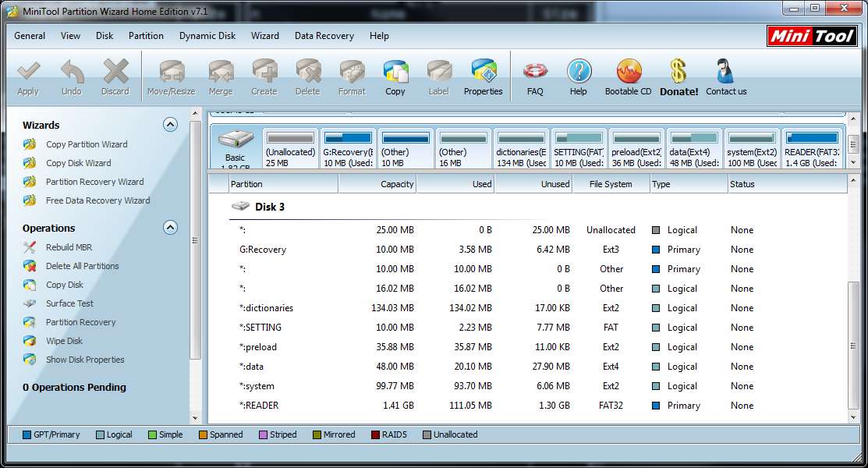Image resolution: width=868 pixels, height=468 pixels.
Task: Sort by the Status column header
Action: pyautogui.click(x=787, y=184)
